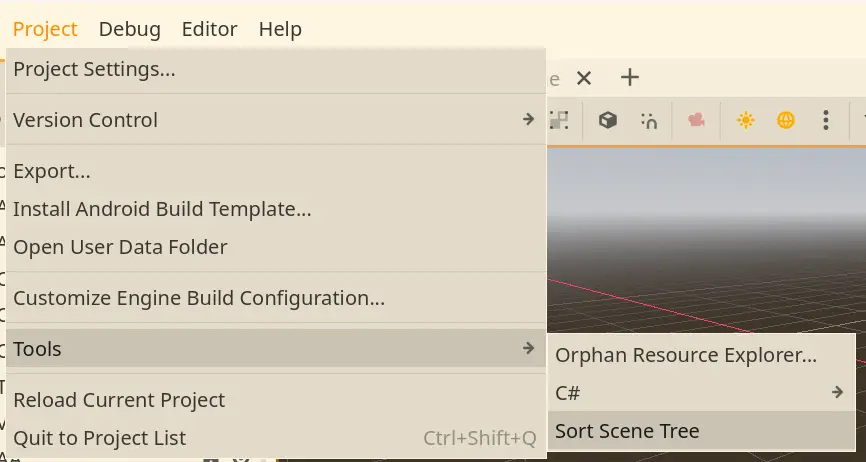The image size is (866, 462).
Task: Open the Editor menu
Action: [209, 29]
